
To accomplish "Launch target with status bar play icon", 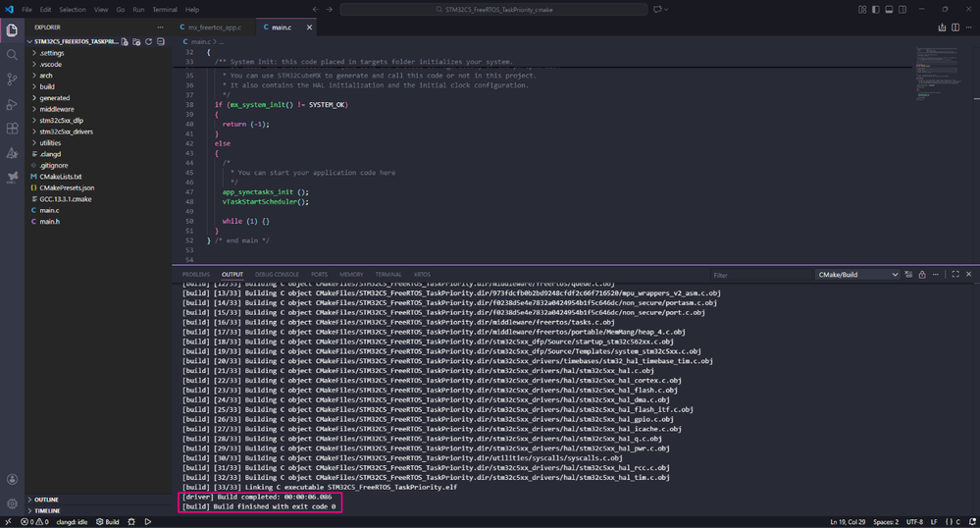I will [x=148, y=522].
